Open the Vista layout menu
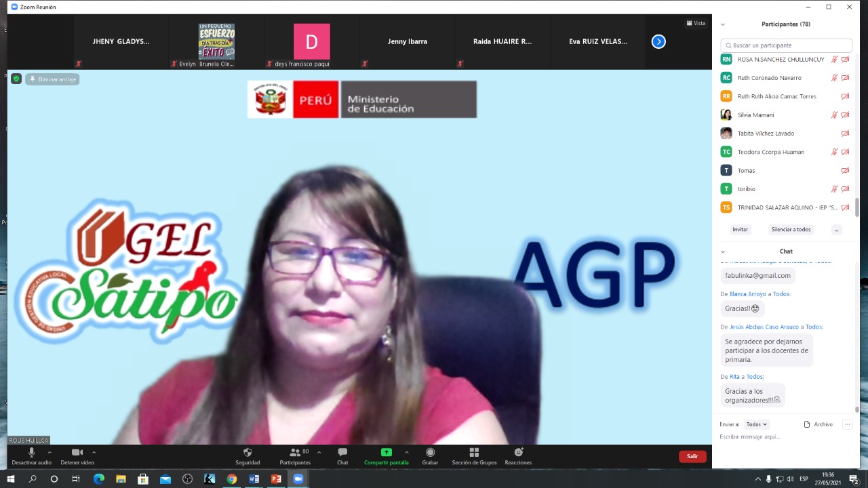 (696, 23)
